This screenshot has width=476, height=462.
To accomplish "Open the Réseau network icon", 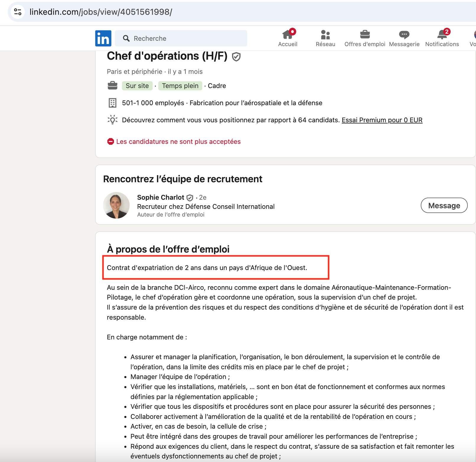I will [325, 35].
